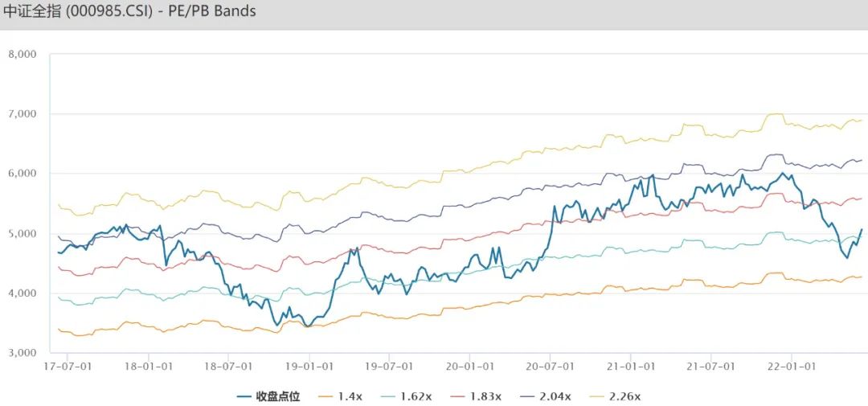Select the 19-07-01 date marker

(389, 366)
